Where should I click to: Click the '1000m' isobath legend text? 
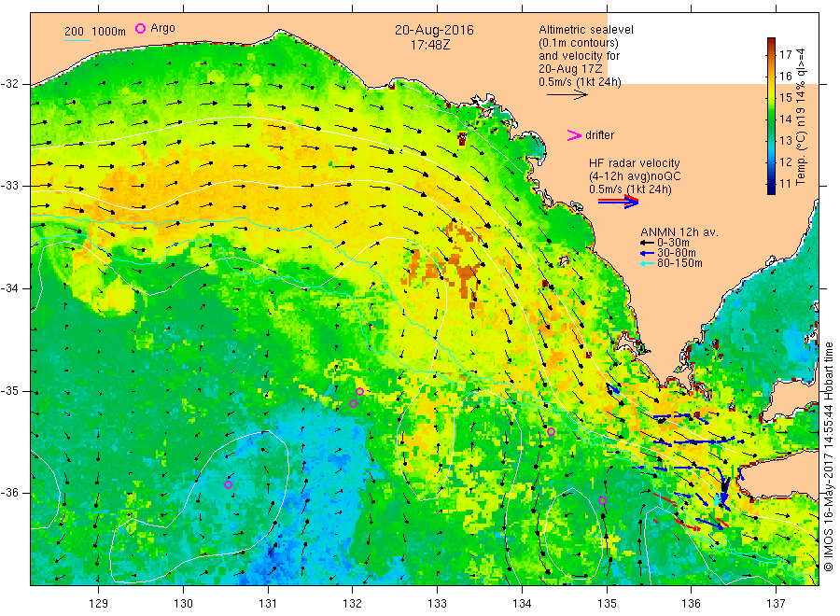coord(108,32)
